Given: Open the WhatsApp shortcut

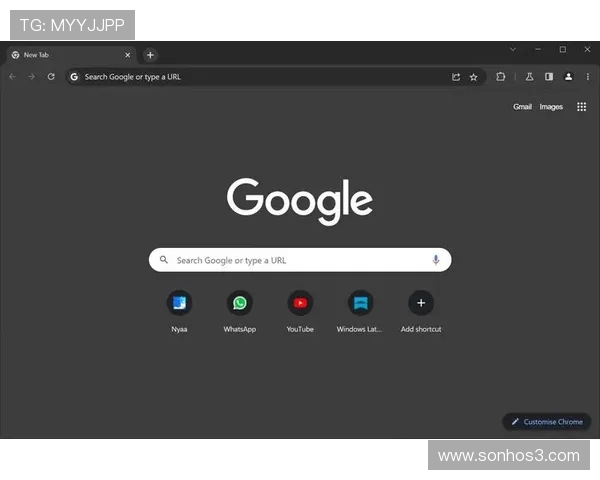Looking at the screenshot, I should click(x=240, y=312).
